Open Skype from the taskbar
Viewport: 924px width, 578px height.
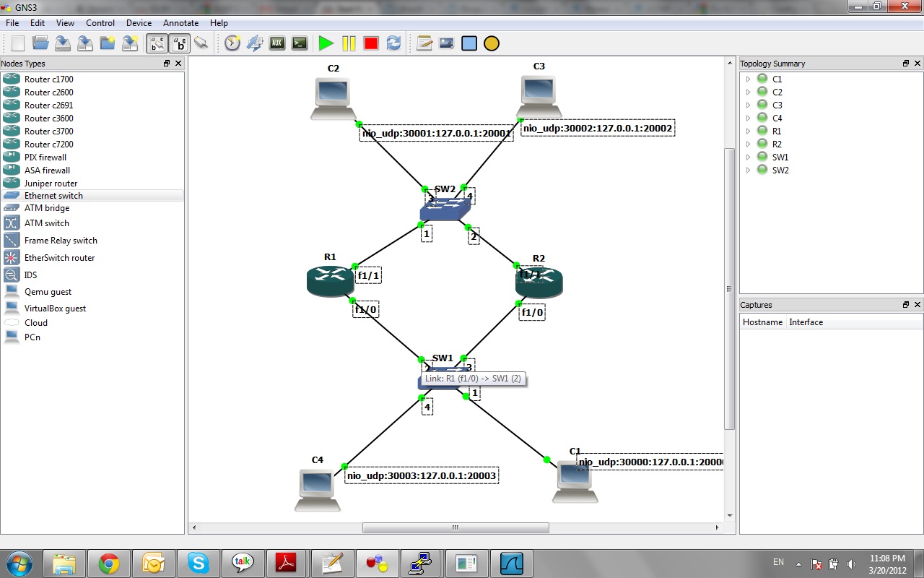[x=199, y=562]
